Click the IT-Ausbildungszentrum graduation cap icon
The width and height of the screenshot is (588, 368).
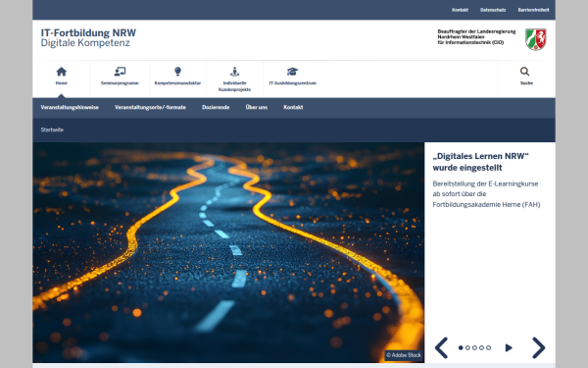point(292,72)
